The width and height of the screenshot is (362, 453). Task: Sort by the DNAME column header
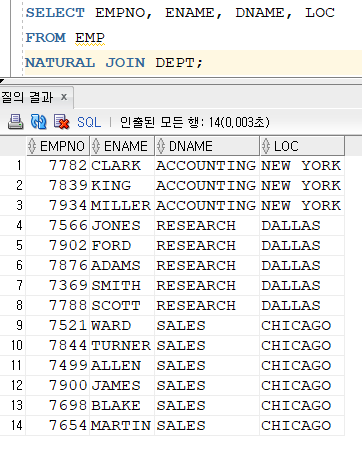tap(207, 146)
